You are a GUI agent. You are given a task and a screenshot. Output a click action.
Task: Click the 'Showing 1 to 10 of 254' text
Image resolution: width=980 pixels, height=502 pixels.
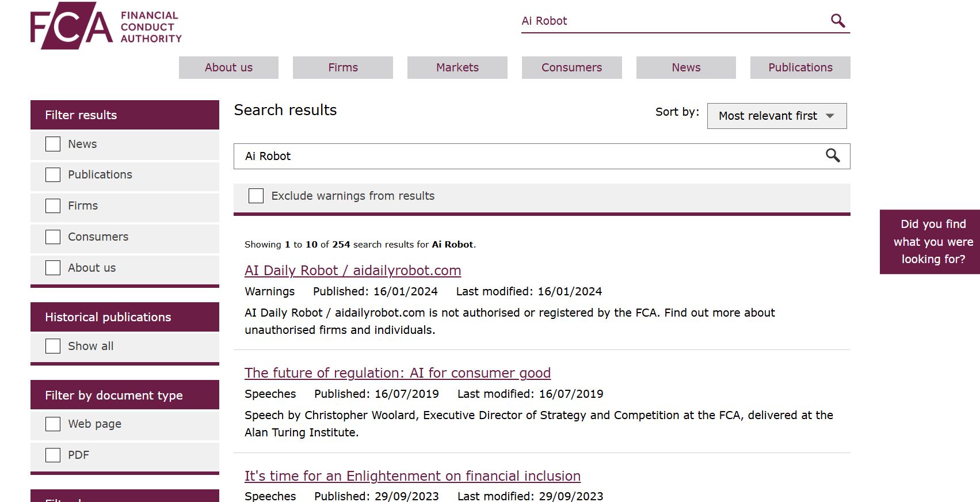[360, 245]
